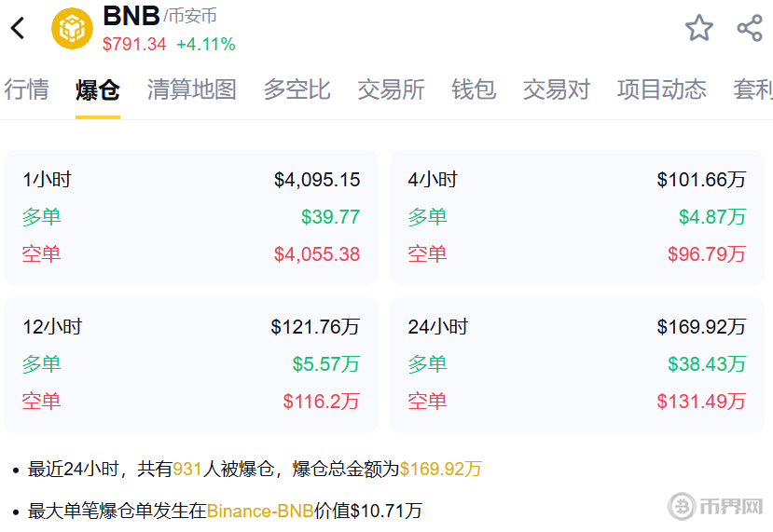Select the 12小时 liquidation card
This screenshot has width=773, height=532.
coord(191,364)
